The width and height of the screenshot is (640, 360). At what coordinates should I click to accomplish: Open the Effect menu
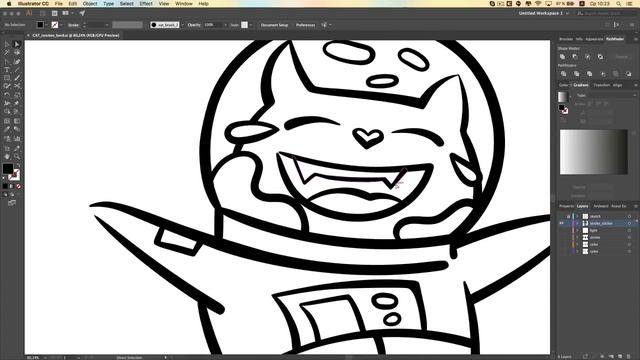coord(146,4)
